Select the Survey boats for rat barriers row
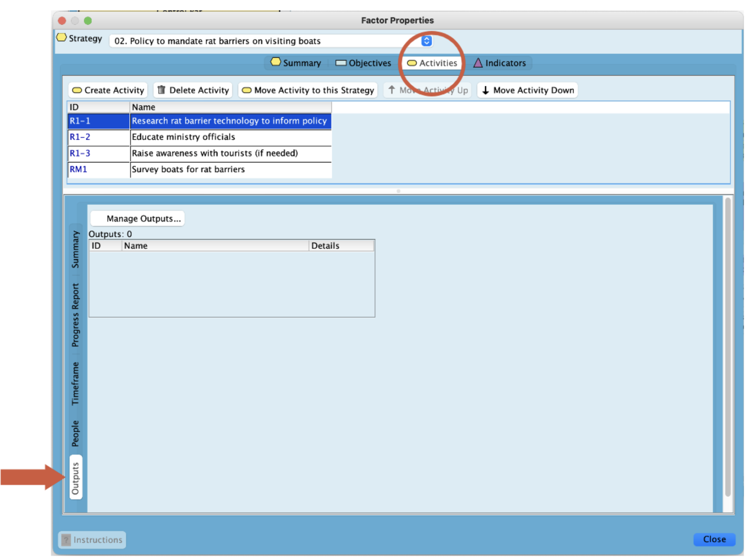 [200, 169]
